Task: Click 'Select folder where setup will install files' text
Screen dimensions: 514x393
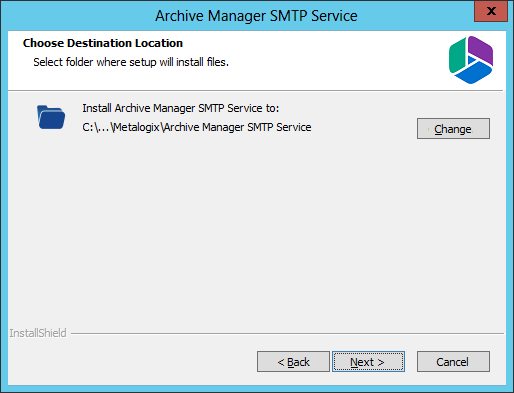Action: tap(131, 62)
